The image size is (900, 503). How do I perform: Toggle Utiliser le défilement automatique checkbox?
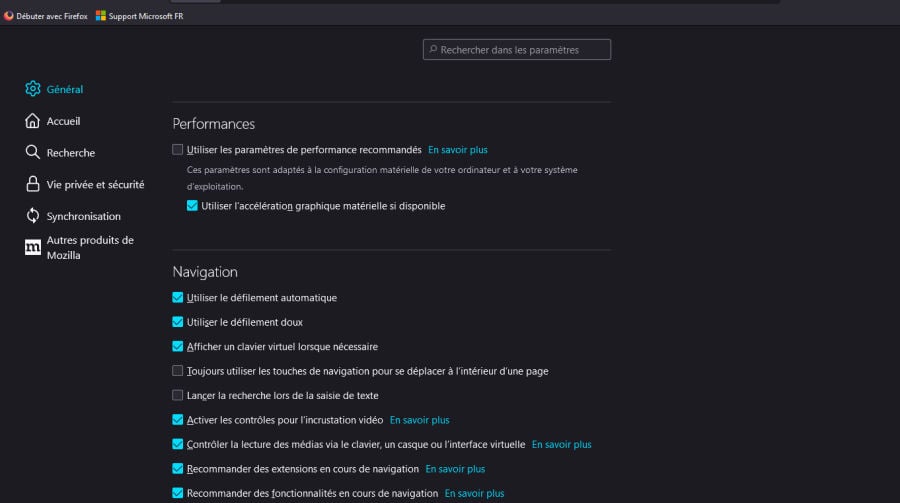click(x=178, y=298)
